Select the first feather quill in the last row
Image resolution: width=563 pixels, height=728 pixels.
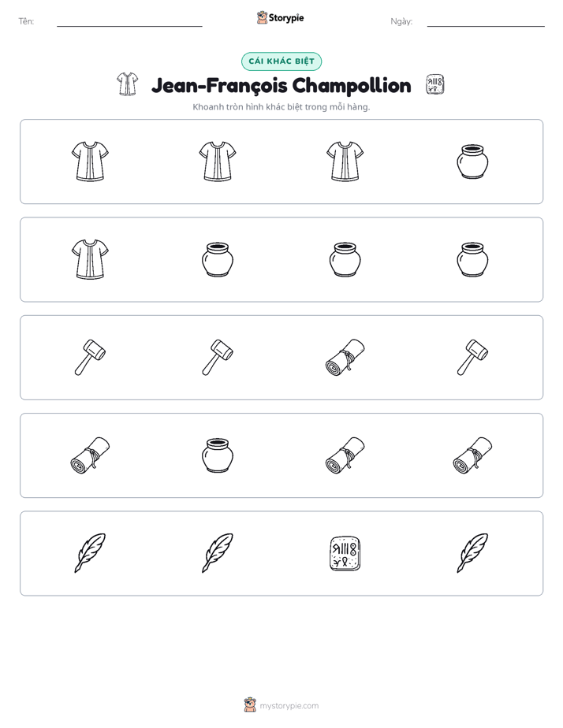click(x=90, y=552)
